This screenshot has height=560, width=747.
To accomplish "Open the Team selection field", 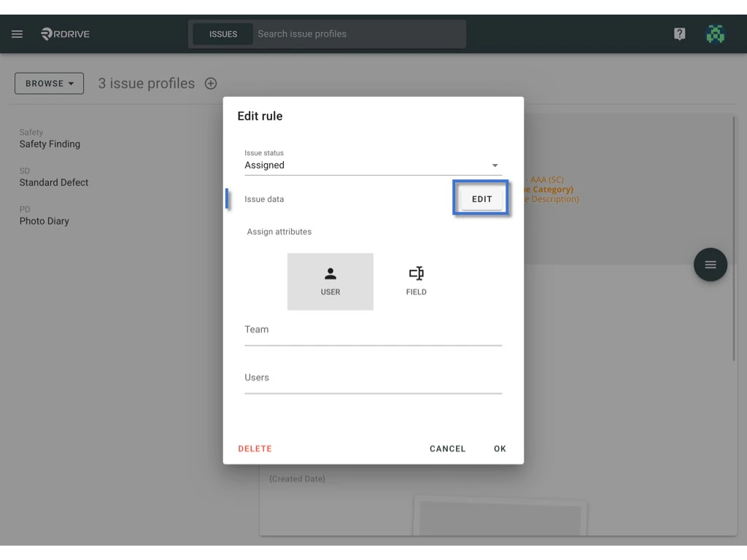I will coord(373,332).
